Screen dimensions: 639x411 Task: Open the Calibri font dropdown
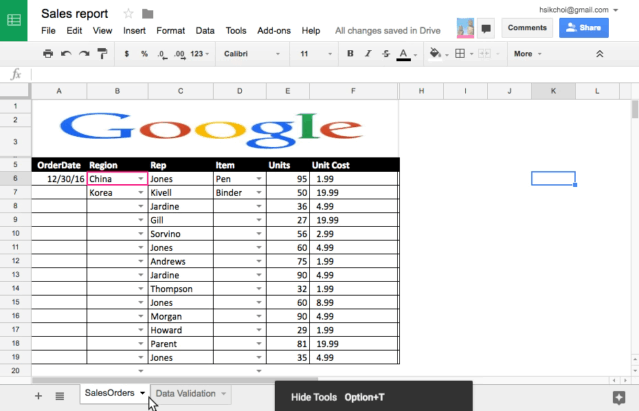(252, 54)
